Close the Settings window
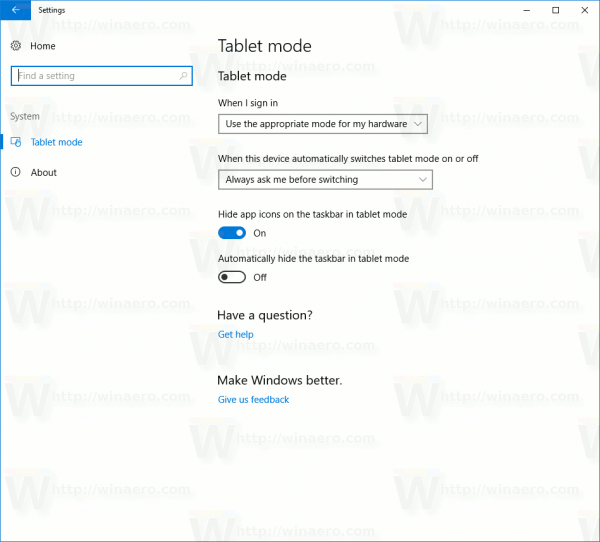This screenshot has height=542, width=600. [x=585, y=10]
